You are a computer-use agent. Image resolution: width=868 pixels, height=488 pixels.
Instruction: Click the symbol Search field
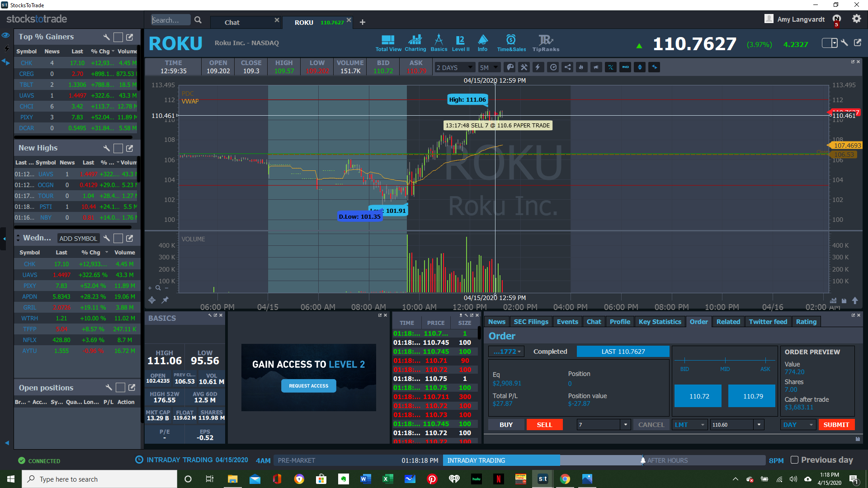coord(170,20)
